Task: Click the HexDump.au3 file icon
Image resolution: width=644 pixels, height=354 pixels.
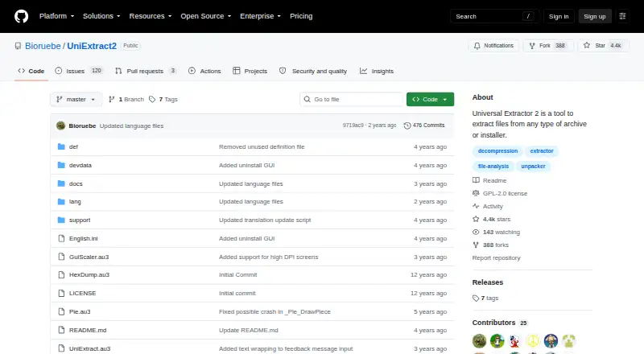Action: click(x=61, y=274)
